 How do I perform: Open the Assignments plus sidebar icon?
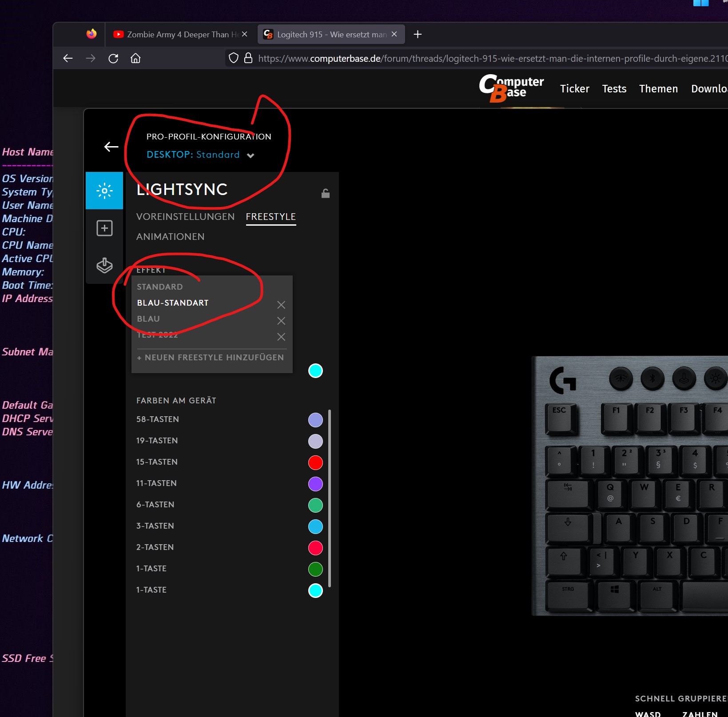[x=104, y=228]
